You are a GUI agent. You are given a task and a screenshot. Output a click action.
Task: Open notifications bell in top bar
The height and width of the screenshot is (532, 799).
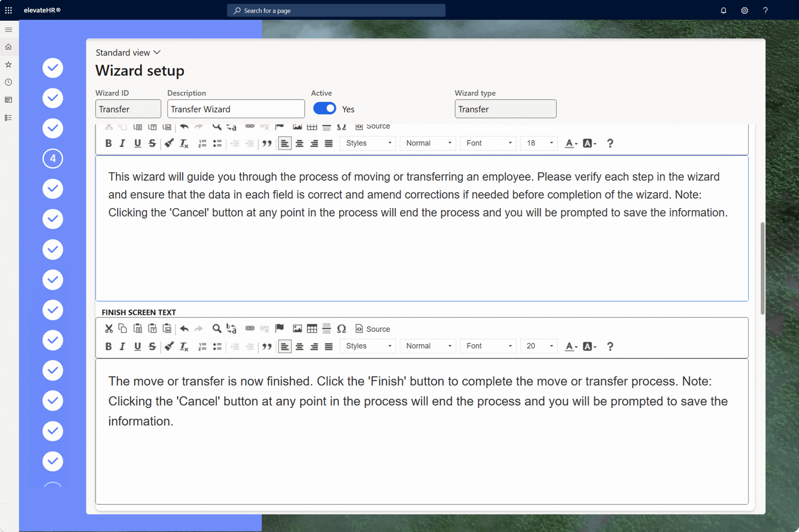tap(723, 11)
